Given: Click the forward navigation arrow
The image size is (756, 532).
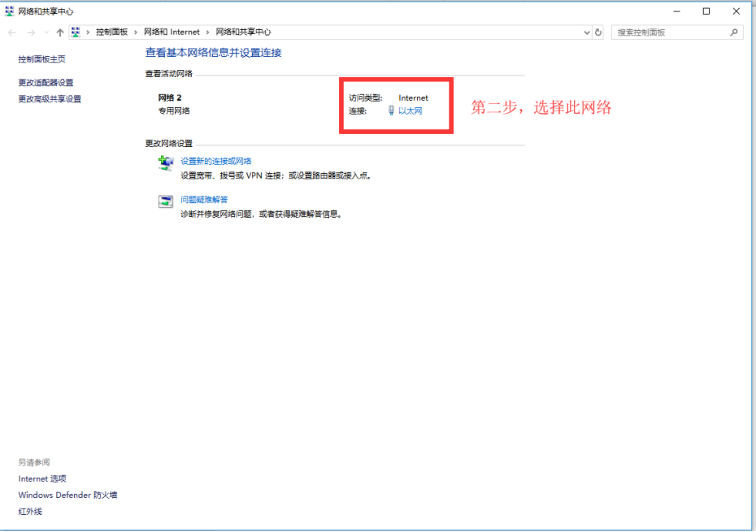Looking at the screenshot, I should pyautogui.click(x=30, y=32).
